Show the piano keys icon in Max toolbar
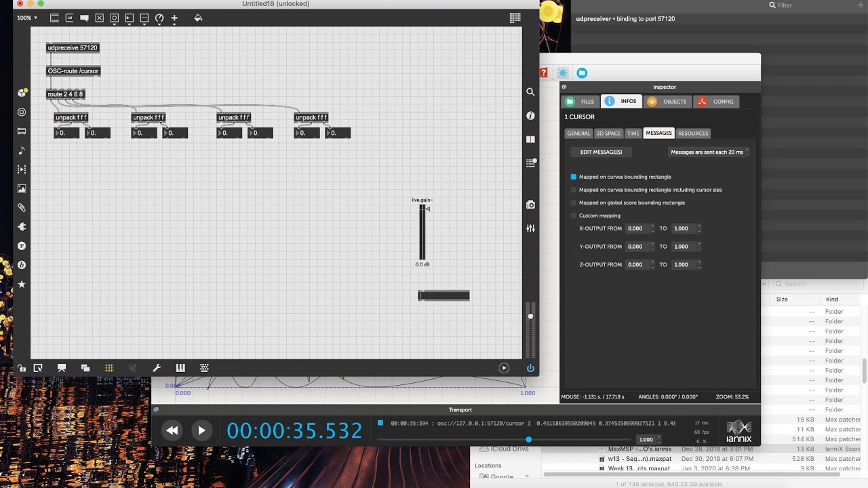 click(x=180, y=368)
